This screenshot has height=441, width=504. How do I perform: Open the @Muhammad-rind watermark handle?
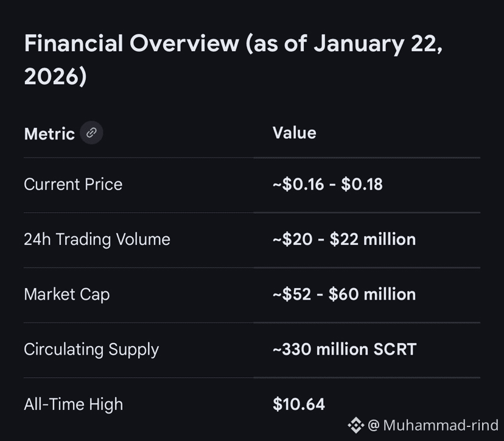(x=433, y=425)
